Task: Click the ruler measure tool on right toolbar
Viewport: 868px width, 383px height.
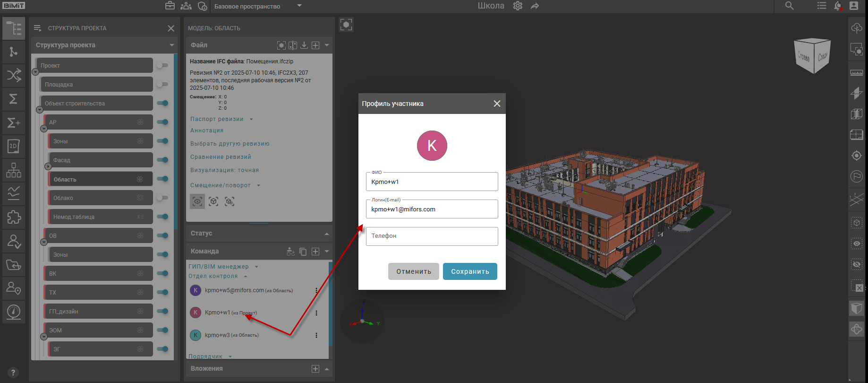Action: pos(856,72)
